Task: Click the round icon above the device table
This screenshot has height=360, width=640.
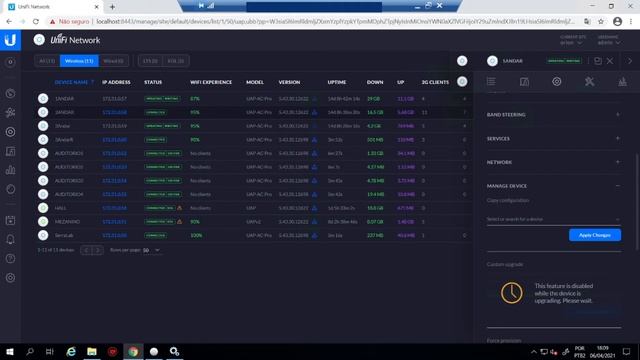Action: click(462, 61)
